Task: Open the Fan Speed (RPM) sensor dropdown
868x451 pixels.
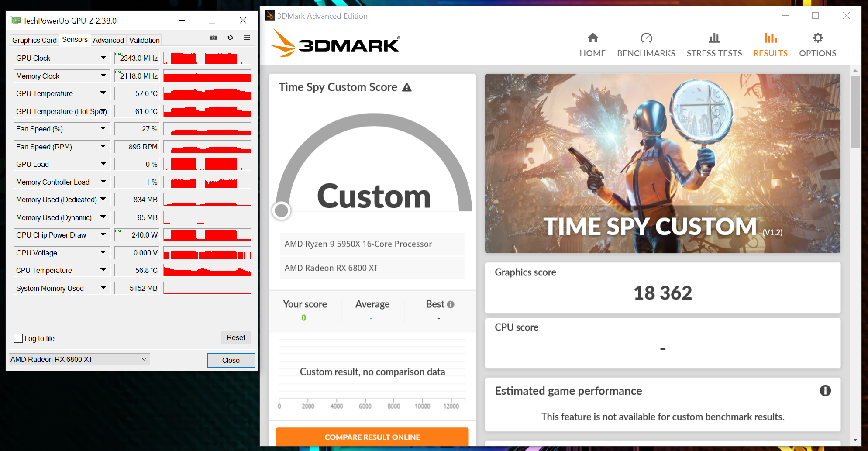Action: pyautogui.click(x=103, y=146)
